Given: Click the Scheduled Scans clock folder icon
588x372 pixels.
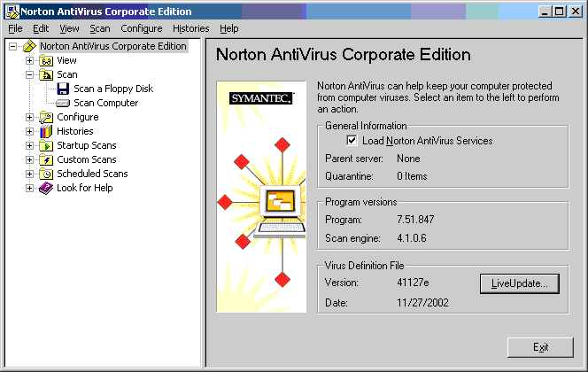Looking at the screenshot, I should (46, 174).
